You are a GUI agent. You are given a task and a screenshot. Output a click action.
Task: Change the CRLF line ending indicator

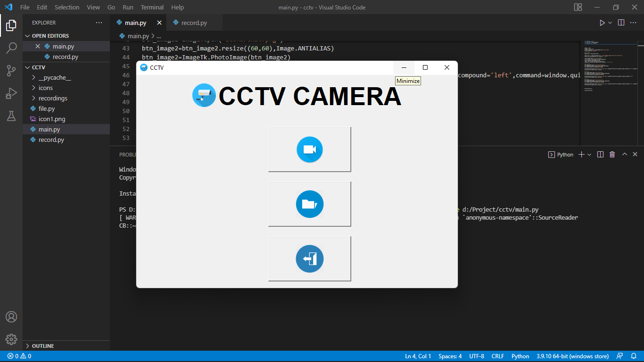tap(497, 356)
